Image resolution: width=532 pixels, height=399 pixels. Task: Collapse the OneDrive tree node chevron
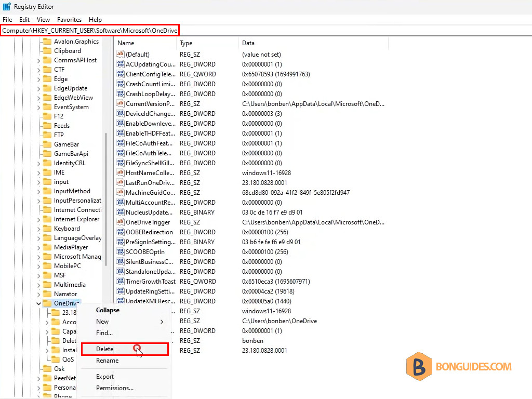point(38,303)
